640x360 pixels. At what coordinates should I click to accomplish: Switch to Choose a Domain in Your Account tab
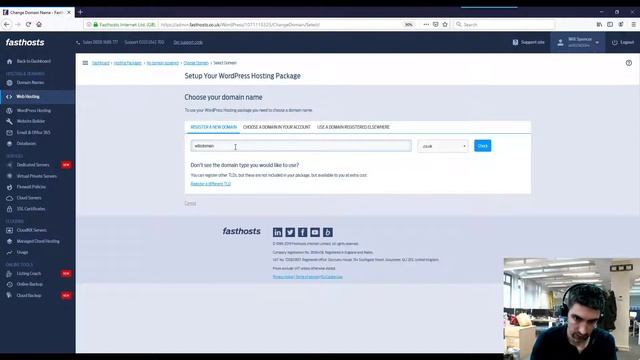(277, 127)
